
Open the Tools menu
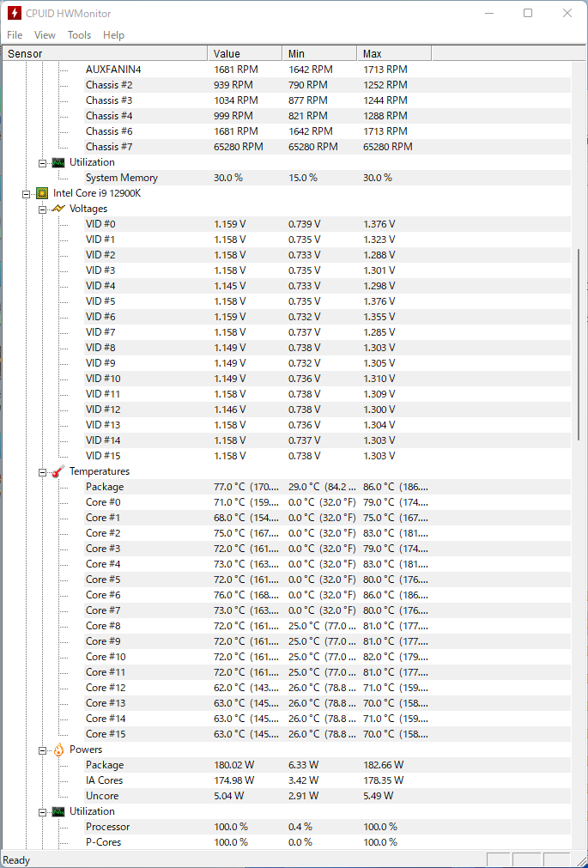[79, 35]
